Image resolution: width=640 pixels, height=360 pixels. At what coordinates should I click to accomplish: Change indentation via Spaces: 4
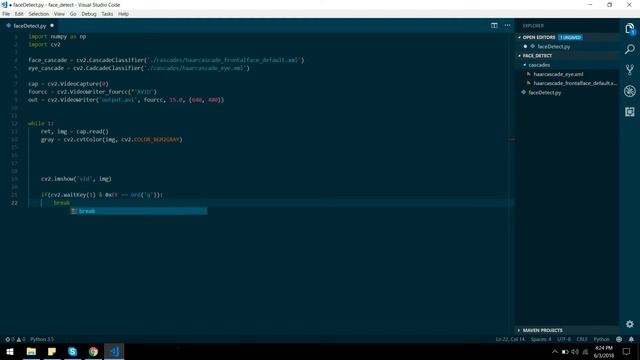point(541,339)
